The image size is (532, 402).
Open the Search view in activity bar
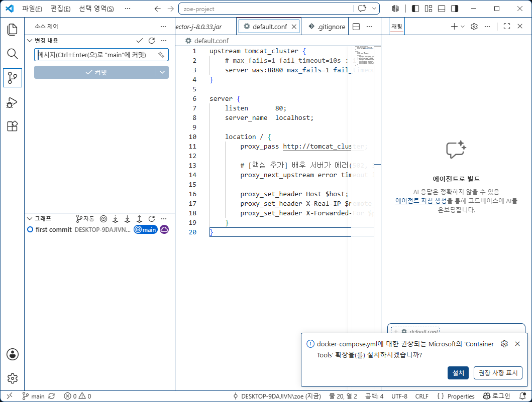pos(12,54)
